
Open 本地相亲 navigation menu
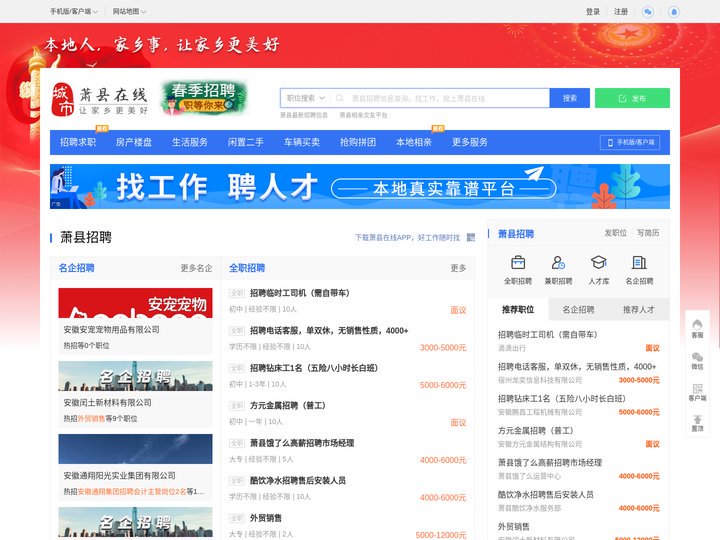point(414,142)
